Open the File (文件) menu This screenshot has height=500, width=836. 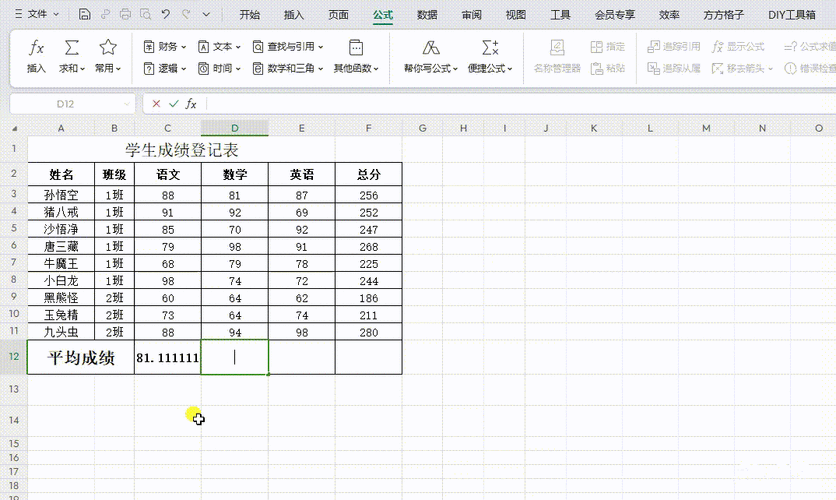click(37, 14)
